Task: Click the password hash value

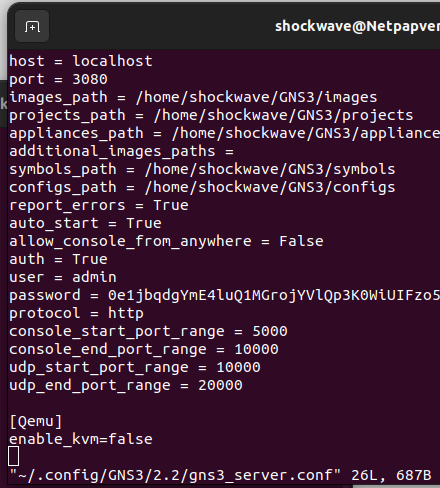Action: click(274, 295)
